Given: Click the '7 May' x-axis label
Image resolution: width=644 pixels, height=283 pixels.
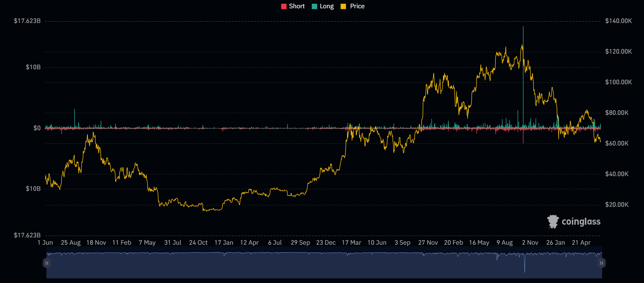Looking at the screenshot, I should point(147,243).
